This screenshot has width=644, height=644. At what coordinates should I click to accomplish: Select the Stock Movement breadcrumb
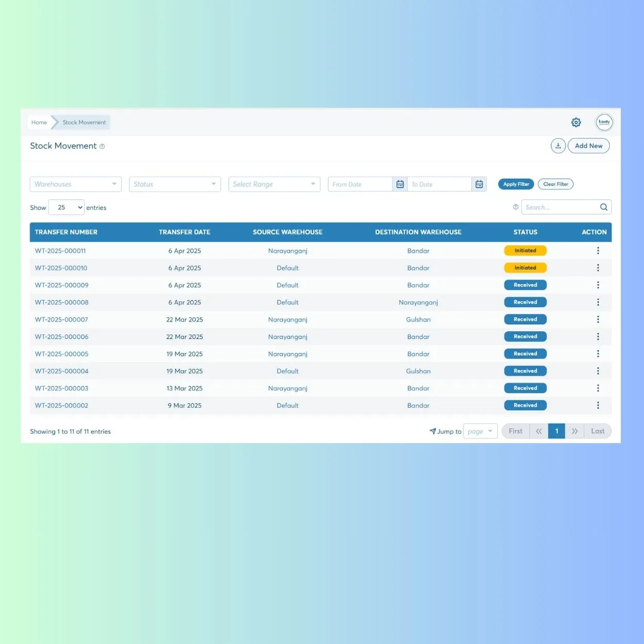[84, 123]
